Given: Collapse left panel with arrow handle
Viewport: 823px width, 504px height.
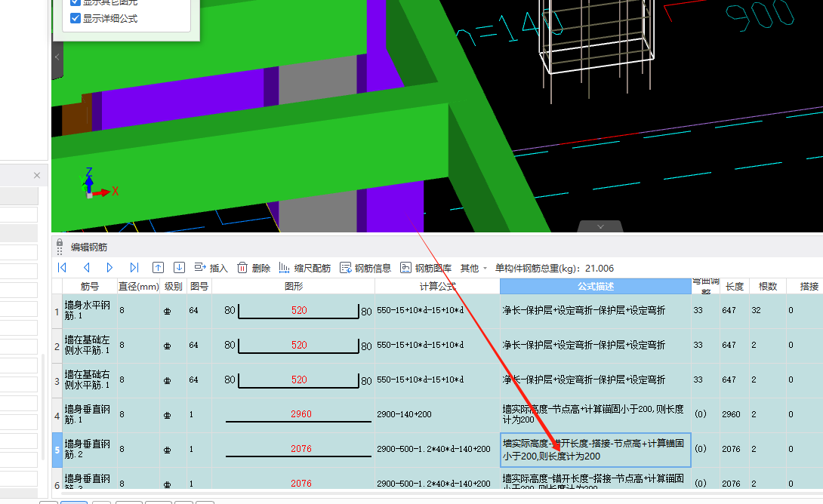Looking at the screenshot, I should [x=57, y=57].
